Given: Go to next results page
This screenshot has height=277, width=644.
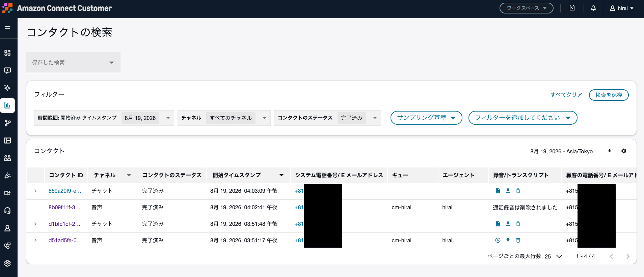Looking at the screenshot, I should 628,256.
